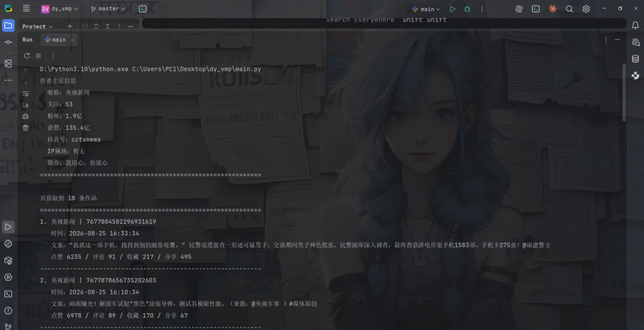Open Run toolbar more actions menu
644x330 pixels.
point(52,56)
